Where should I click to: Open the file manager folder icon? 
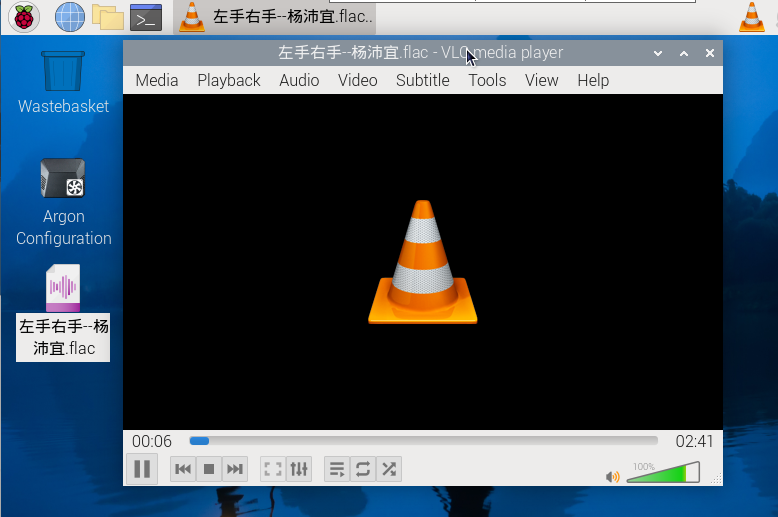(x=108, y=17)
